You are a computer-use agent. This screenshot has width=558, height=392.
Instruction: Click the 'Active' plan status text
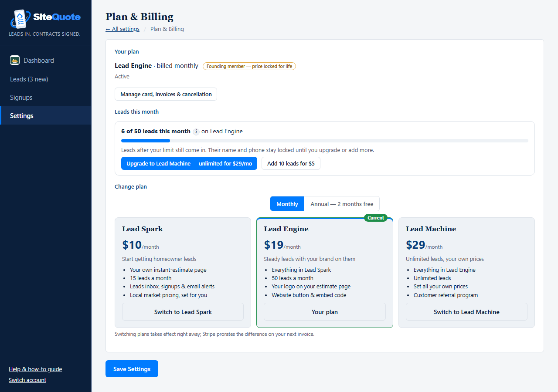(x=122, y=77)
